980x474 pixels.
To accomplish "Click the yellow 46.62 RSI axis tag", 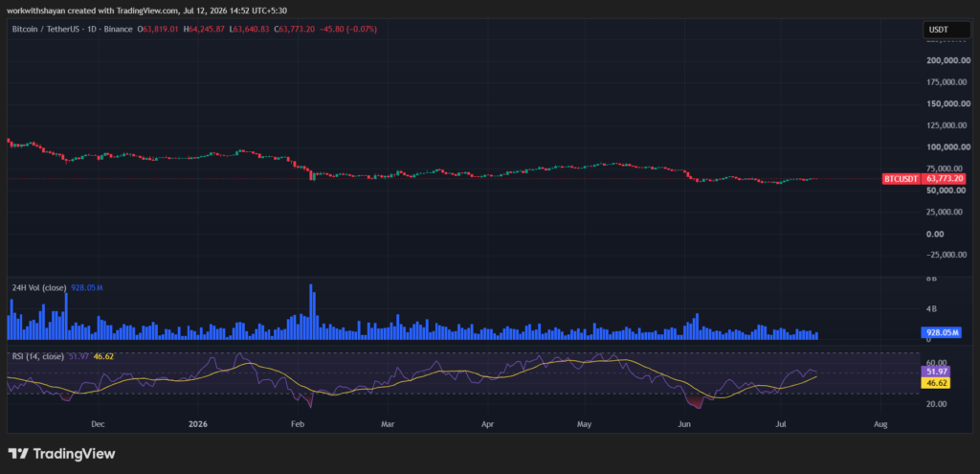I will coord(936,381).
